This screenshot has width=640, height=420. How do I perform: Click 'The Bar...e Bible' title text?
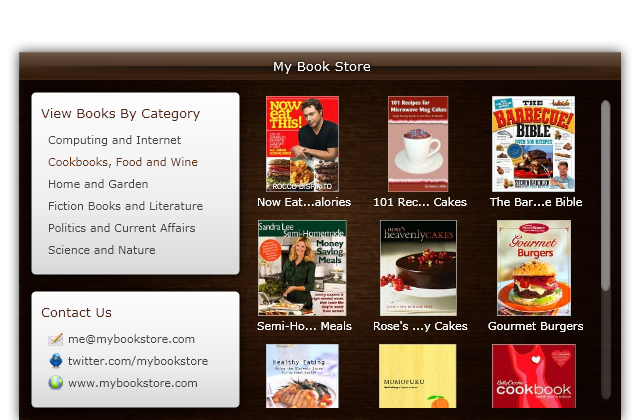[536, 202]
